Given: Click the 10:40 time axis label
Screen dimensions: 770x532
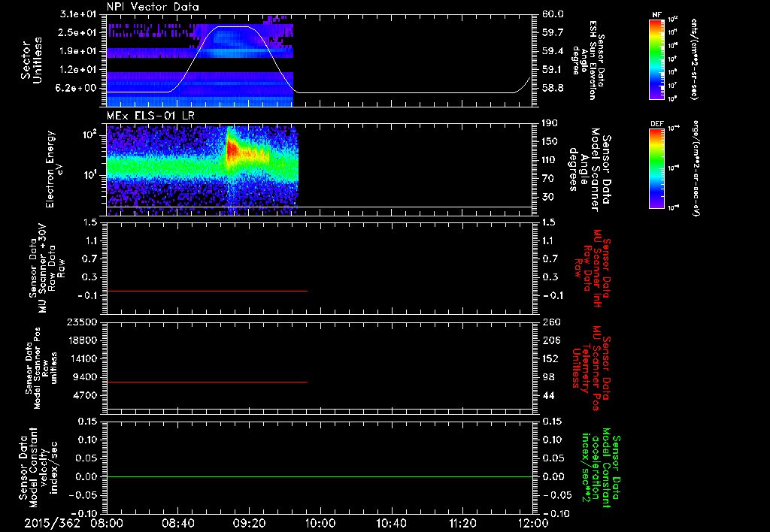Looking at the screenshot, I should [x=391, y=523].
